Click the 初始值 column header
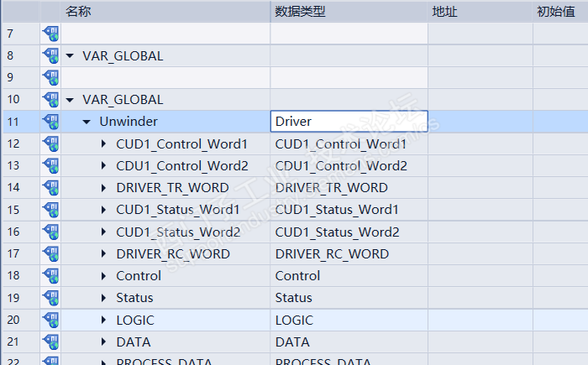588x365 pixels. (555, 11)
